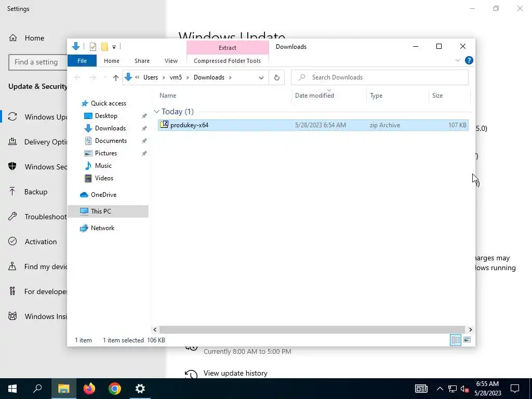Viewport: 532px width, 399px height.
Task: Collapse the Today (1) group
Action: tap(156, 112)
